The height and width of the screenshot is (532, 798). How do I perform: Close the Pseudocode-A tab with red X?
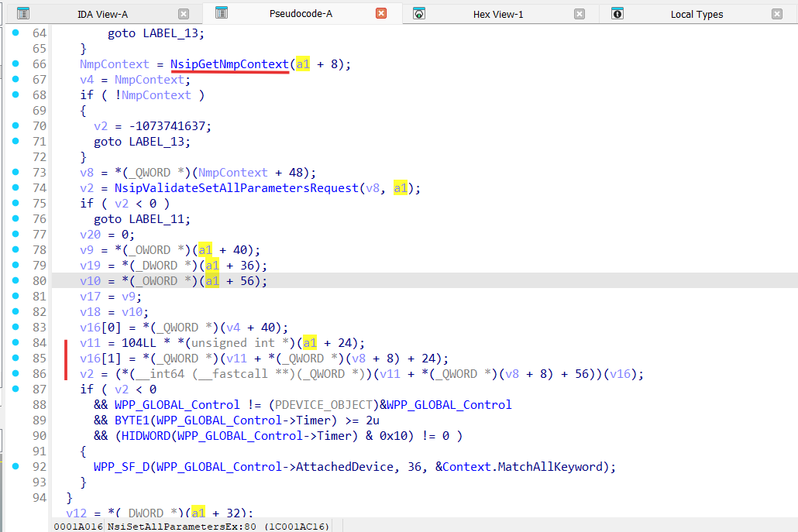pos(380,13)
